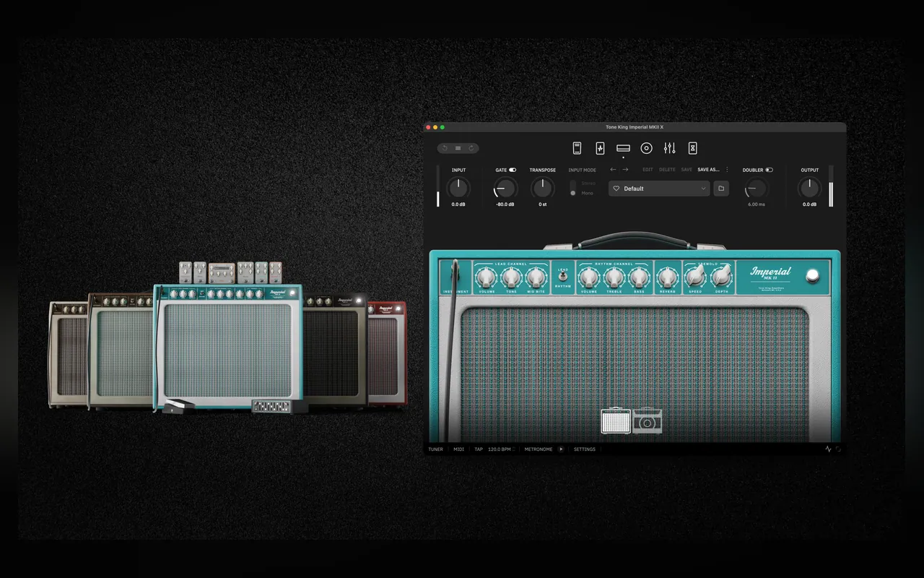Flip the Lead/Rhythm channel switch
The image size is (924, 578).
point(562,277)
